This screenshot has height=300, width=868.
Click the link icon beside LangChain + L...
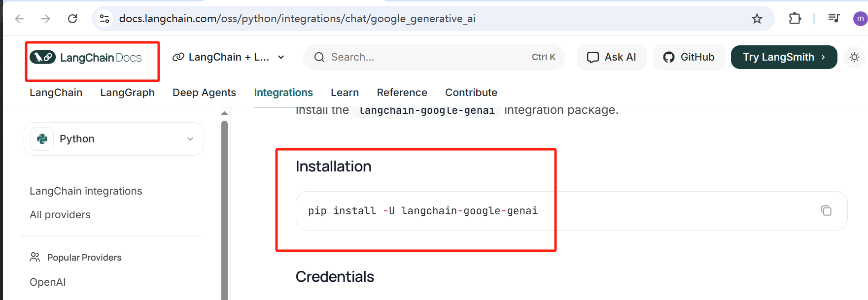click(x=178, y=57)
